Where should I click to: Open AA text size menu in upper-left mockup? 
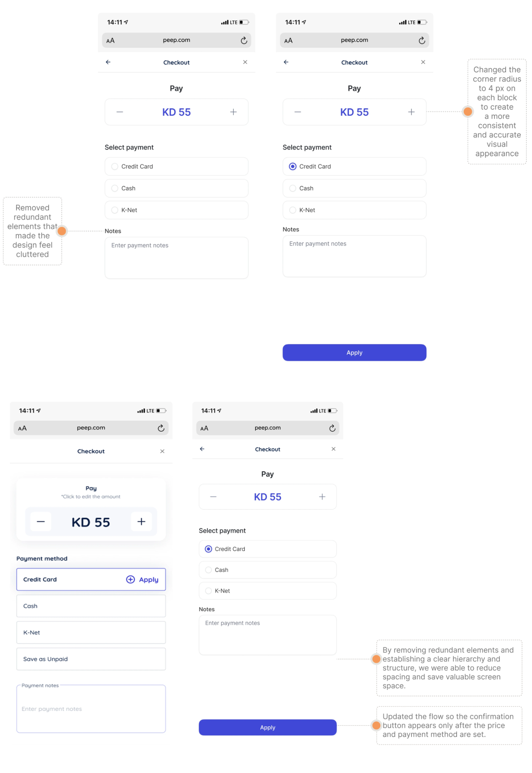(110, 41)
